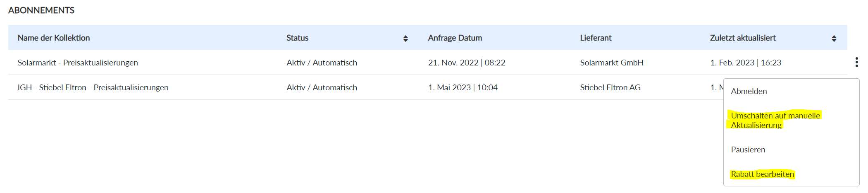Sort the table by Status column arrows
Viewport: 868px width, 193px height.
(x=405, y=38)
